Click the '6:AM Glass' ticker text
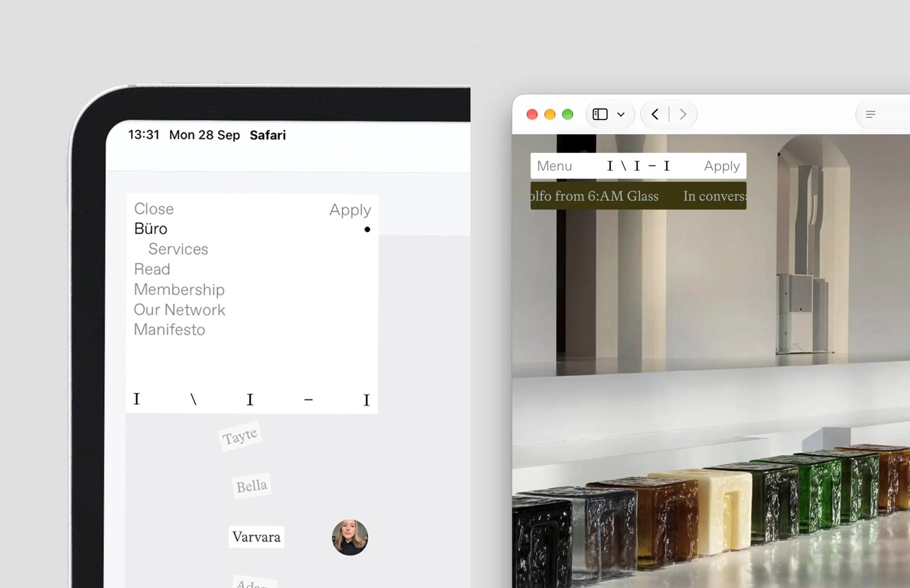 pos(623,196)
